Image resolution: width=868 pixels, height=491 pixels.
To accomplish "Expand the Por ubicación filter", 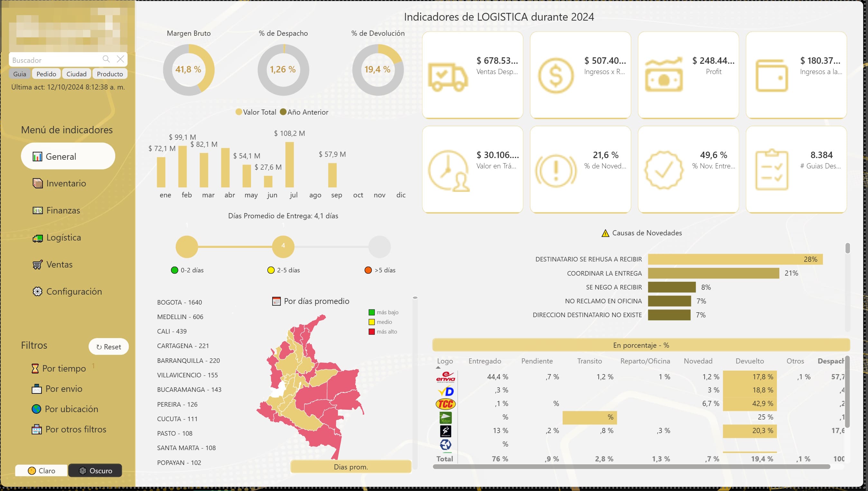I will (65, 409).
